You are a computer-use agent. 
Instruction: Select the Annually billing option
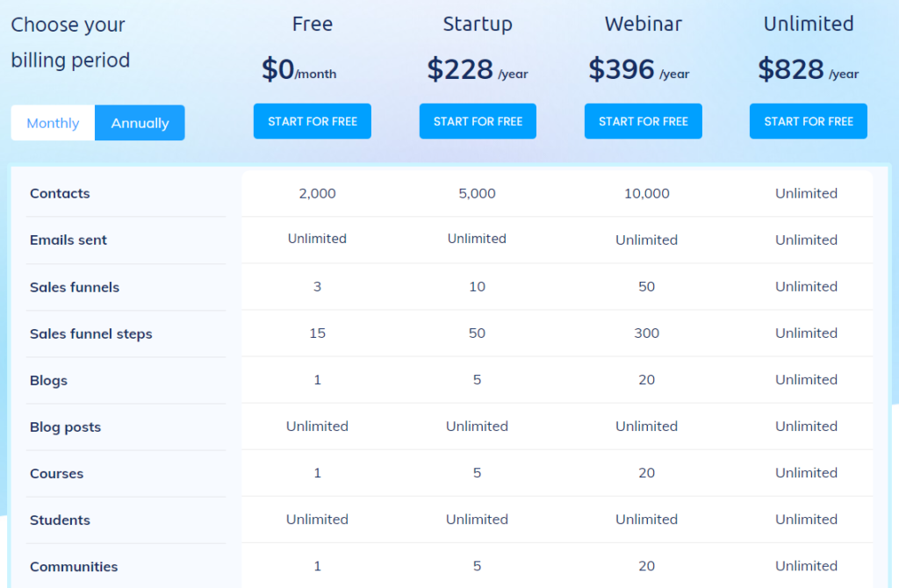click(140, 123)
